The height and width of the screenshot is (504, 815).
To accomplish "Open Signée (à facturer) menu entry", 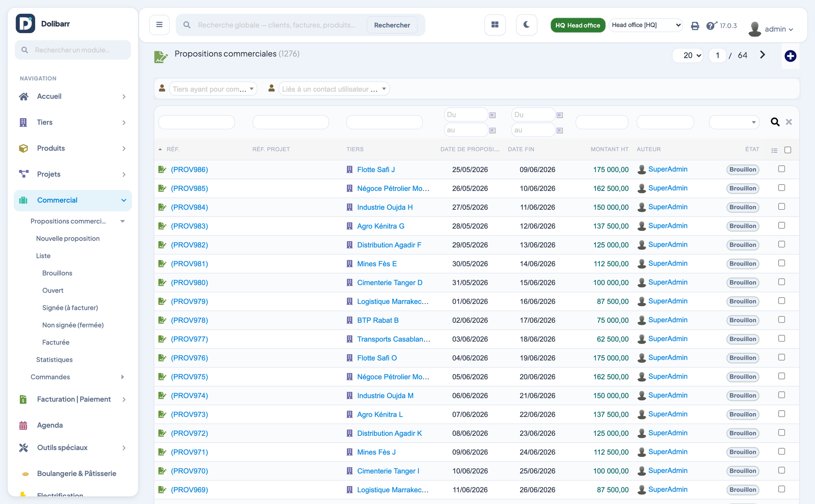I will point(70,308).
